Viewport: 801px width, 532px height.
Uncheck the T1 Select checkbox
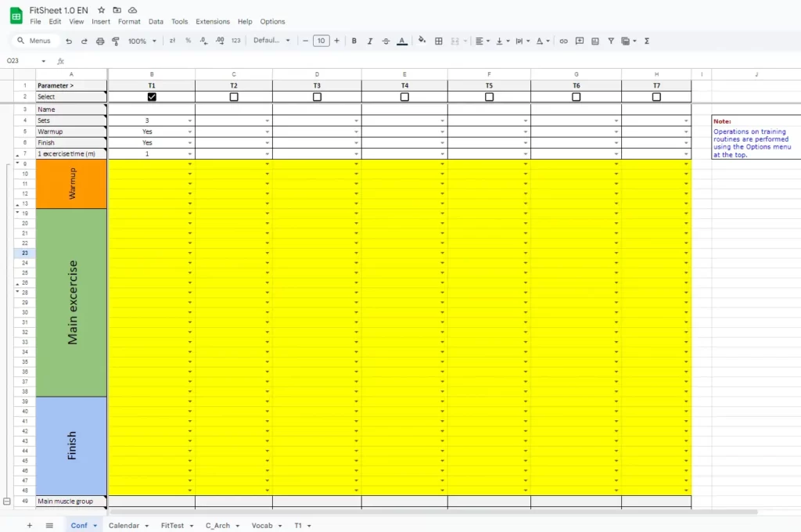coord(152,97)
